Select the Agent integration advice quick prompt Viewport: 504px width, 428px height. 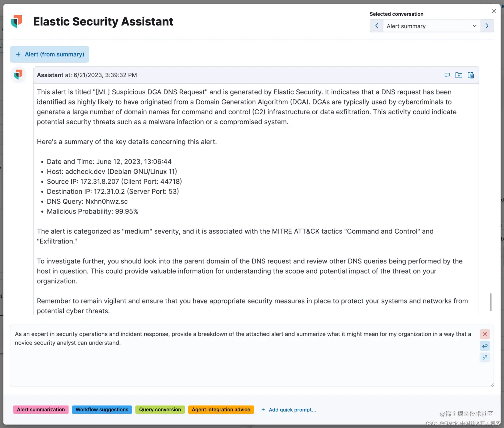(x=221, y=410)
